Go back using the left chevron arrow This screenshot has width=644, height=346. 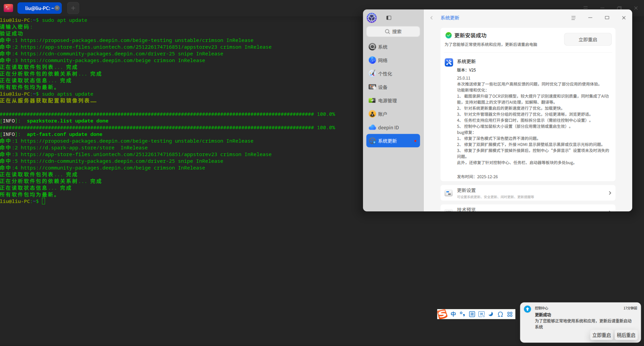(x=431, y=18)
